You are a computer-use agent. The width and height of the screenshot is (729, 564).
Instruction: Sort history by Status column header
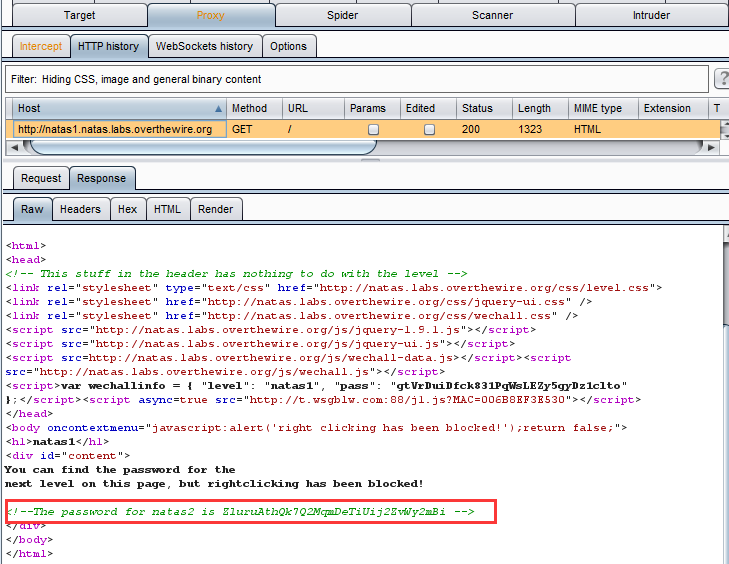click(478, 108)
